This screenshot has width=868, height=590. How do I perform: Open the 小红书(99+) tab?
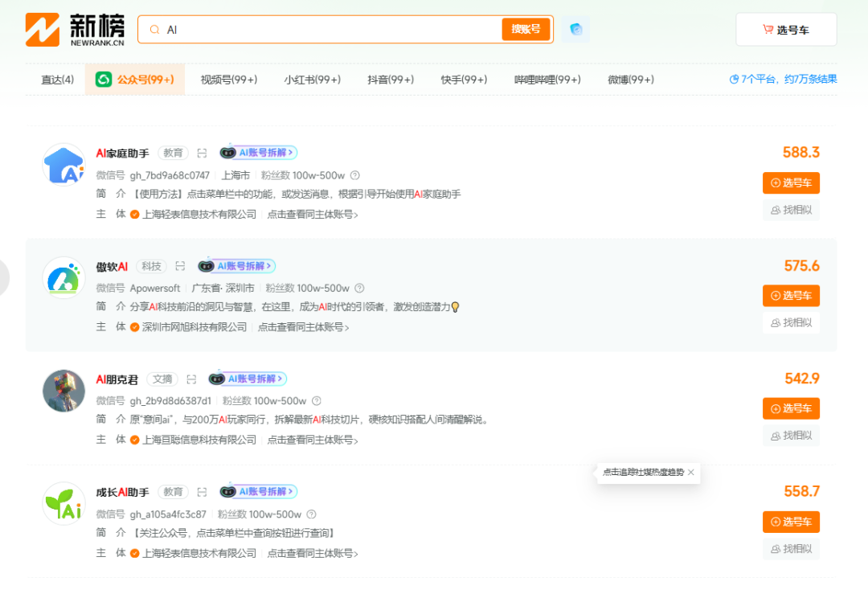(312, 80)
